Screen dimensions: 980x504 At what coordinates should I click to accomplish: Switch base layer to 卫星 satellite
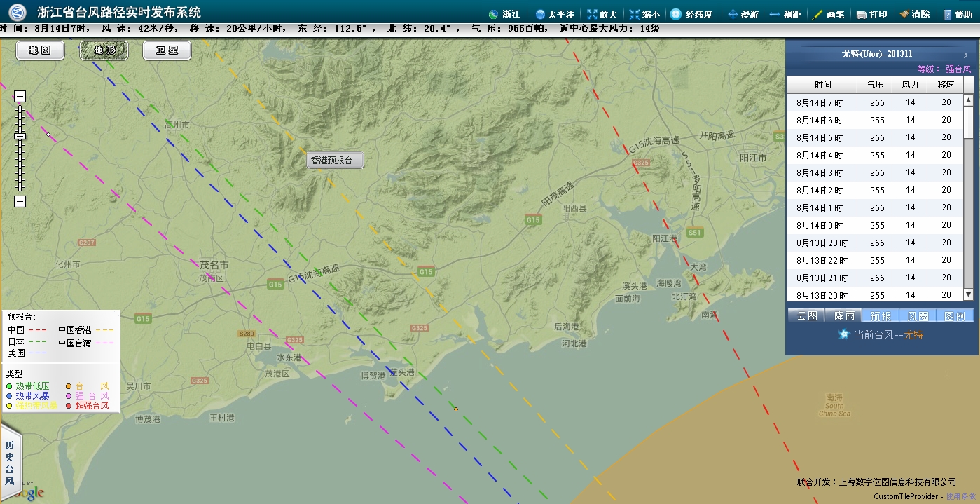pyautogui.click(x=167, y=50)
